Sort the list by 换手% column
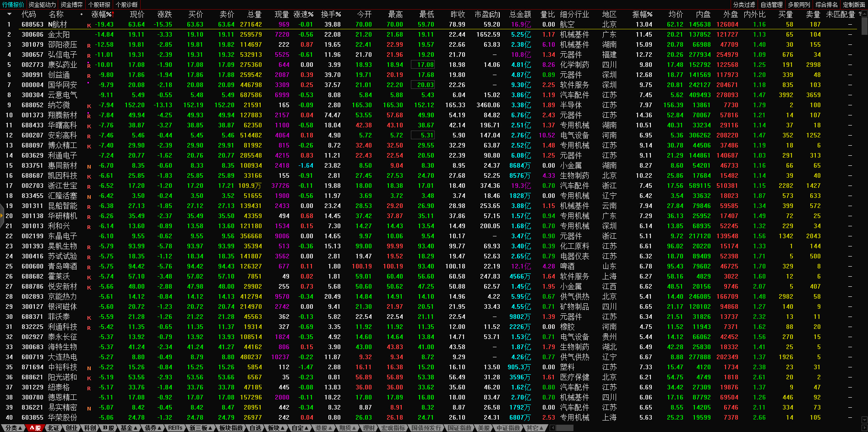The height and width of the screenshot is (432, 868). click(x=331, y=14)
